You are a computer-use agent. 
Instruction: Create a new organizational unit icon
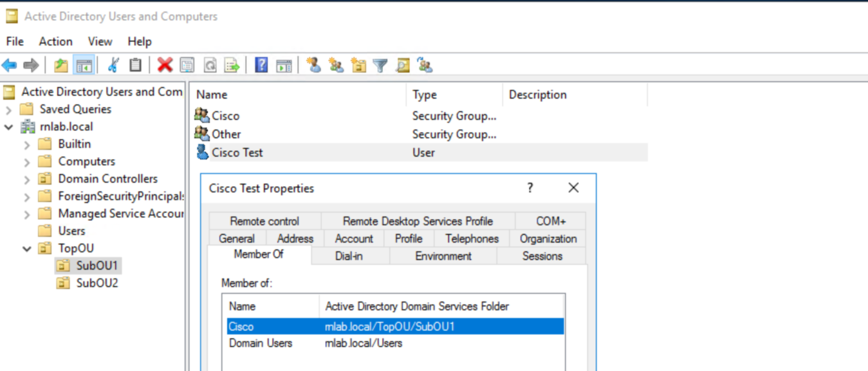(x=358, y=64)
